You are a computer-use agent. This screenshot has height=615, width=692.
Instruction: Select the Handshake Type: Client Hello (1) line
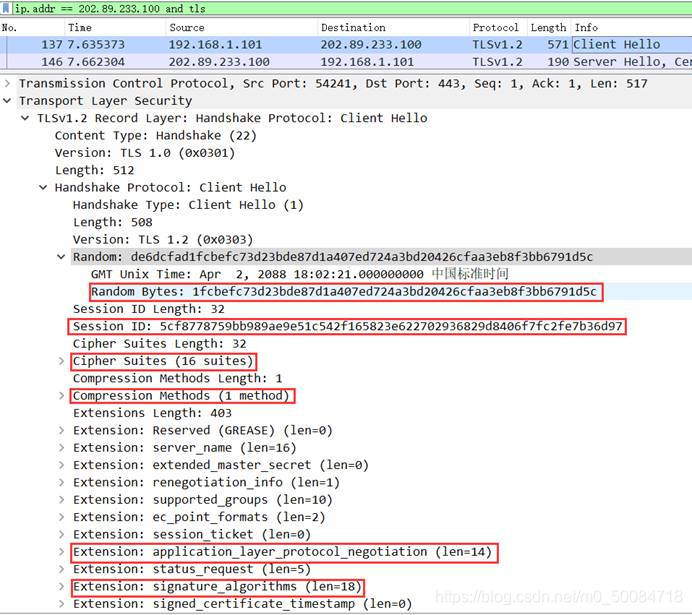click(x=188, y=205)
